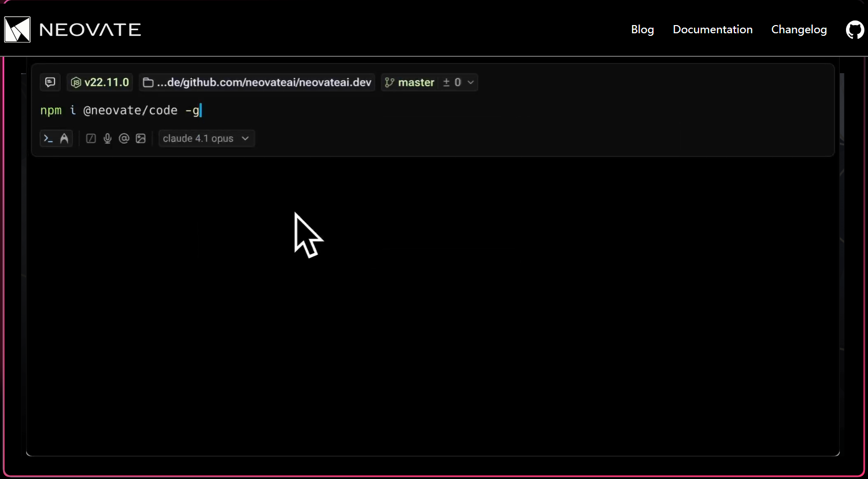The height and width of the screenshot is (479, 868).
Task: Click the ± 0 changes indicator
Action: 452,82
